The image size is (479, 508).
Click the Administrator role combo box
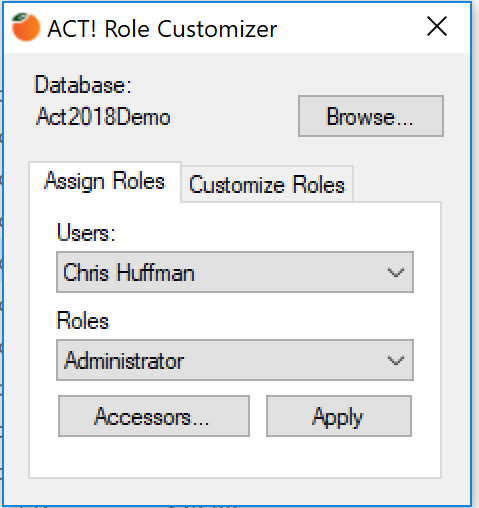(x=235, y=360)
